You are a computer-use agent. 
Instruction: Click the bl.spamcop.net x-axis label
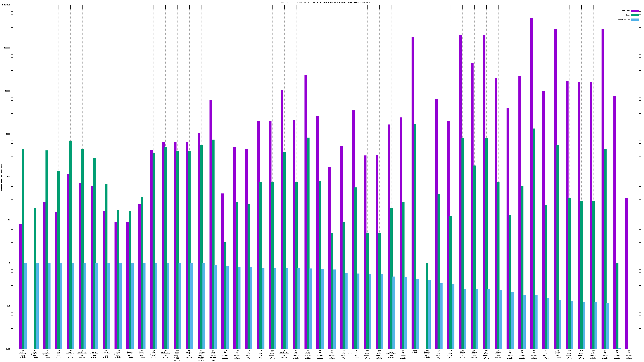(154, 354)
